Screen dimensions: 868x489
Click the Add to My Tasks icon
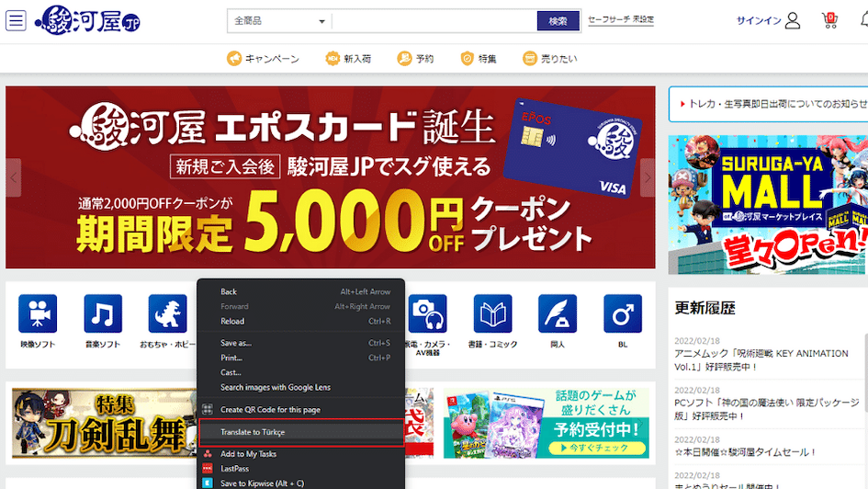click(208, 453)
